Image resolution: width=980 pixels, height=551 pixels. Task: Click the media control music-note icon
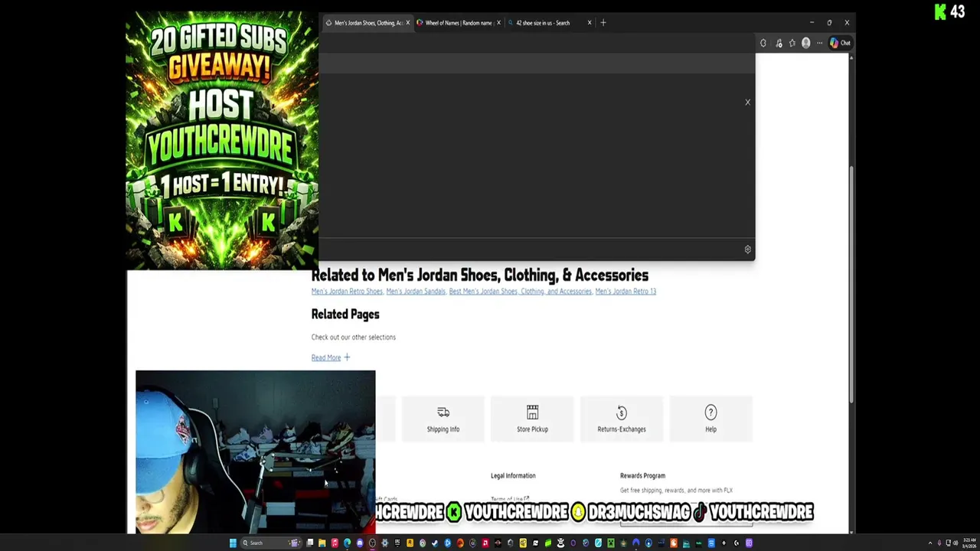pos(779,43)
